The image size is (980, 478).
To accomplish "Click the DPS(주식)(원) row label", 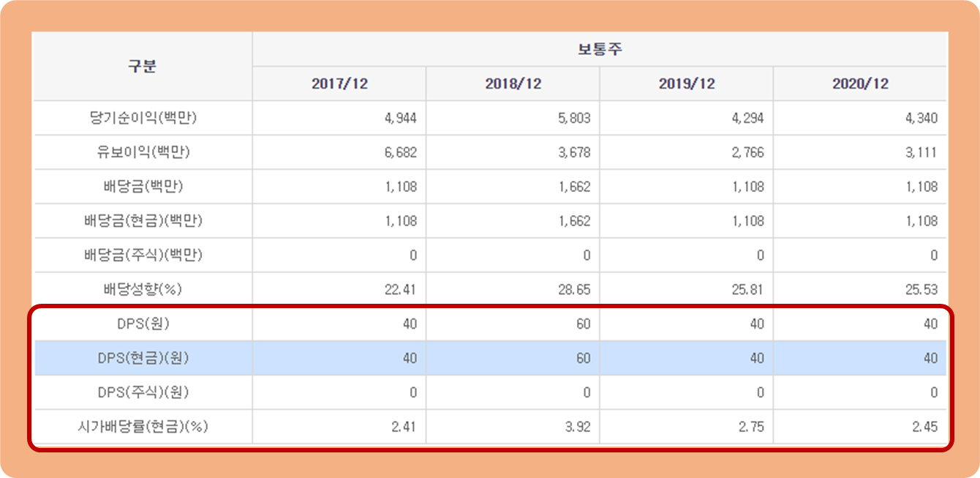I will [143, 392].
